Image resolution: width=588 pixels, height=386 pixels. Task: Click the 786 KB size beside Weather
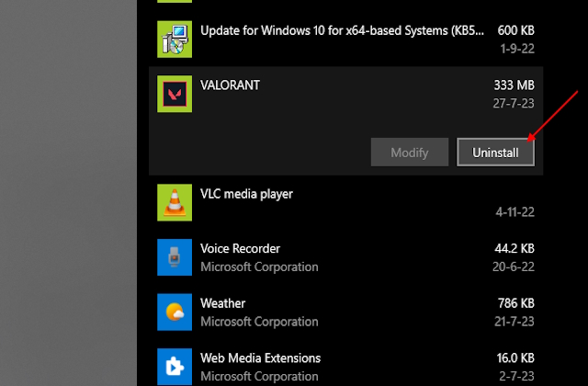coord(516,303)
